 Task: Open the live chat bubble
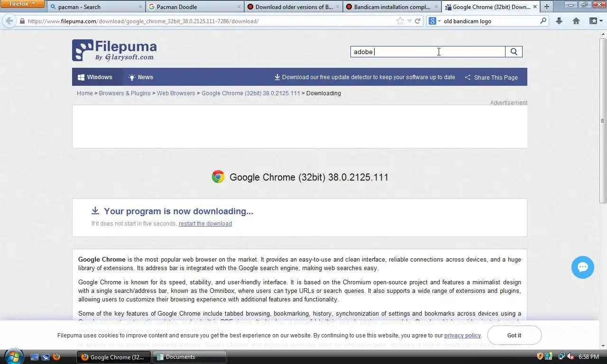point(583,267)
